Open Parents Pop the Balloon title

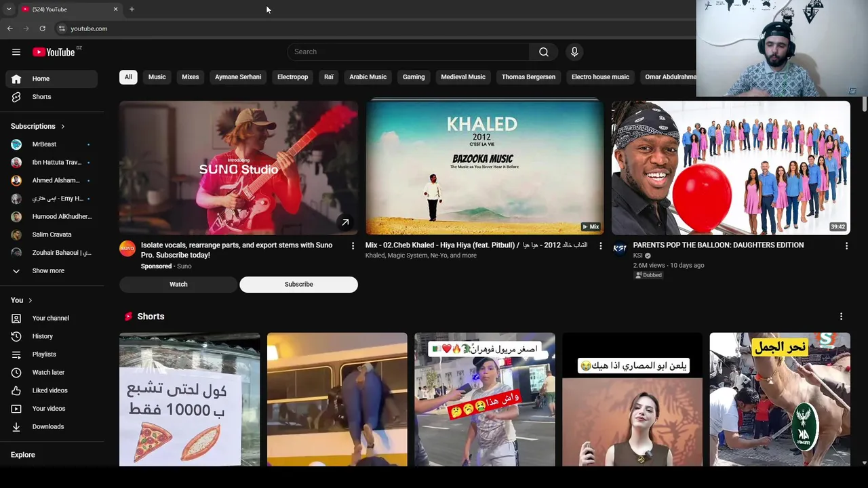[718, 245]
